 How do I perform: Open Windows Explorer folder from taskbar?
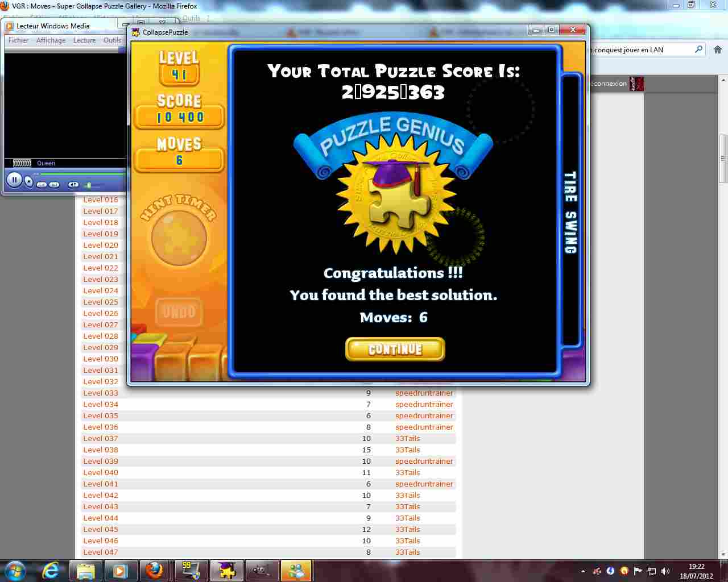click(86, 570)
